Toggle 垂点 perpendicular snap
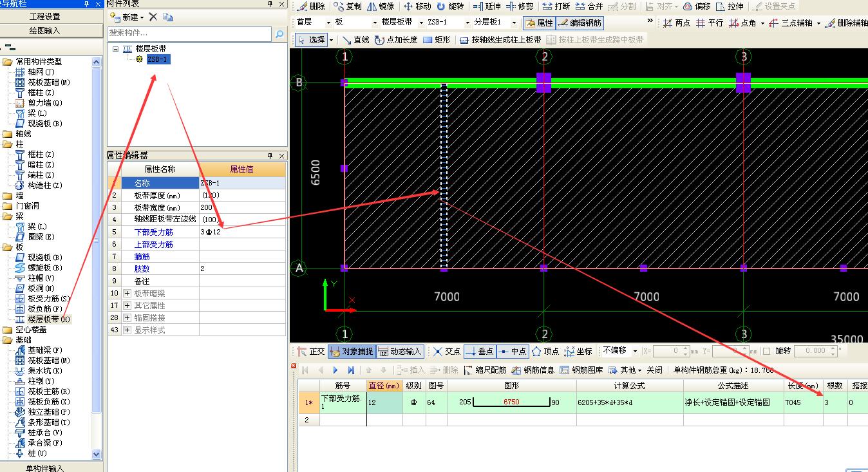Screen dimensions: 868x472 479,351
